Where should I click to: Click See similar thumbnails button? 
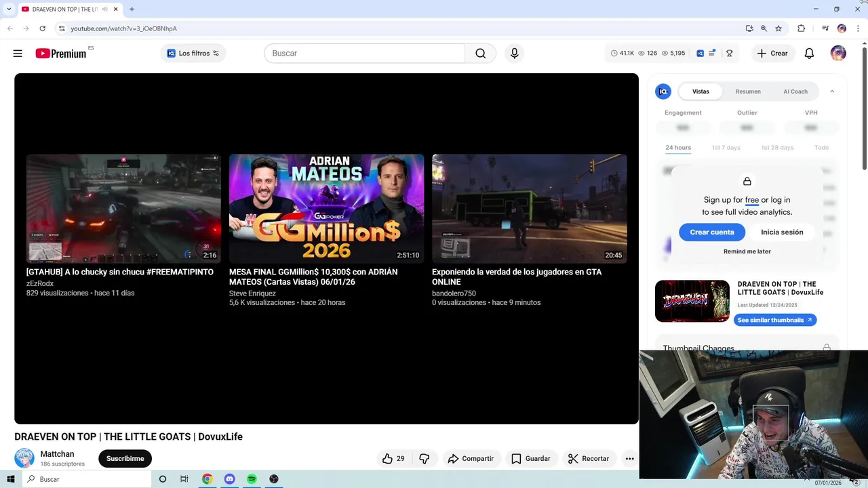(775, 320)
